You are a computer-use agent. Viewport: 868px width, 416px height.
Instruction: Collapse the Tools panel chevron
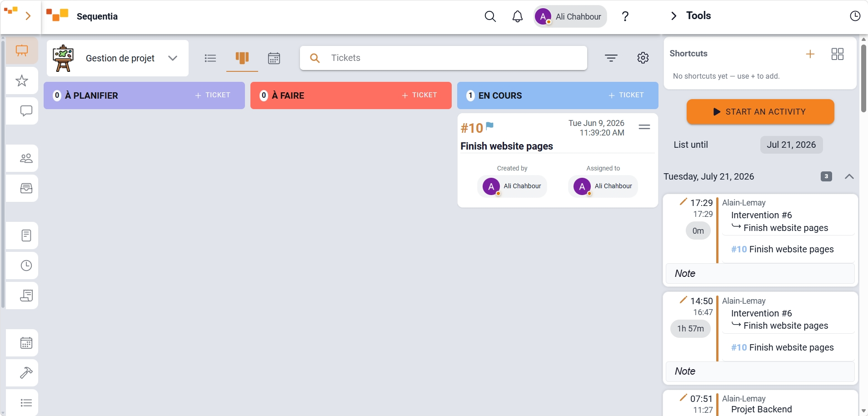(x=673, y=16)
